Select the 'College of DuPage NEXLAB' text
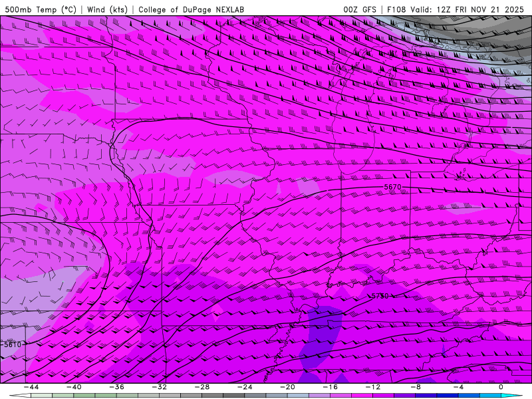Viewport: 532px width, 399px height. (x=191, y=9)
